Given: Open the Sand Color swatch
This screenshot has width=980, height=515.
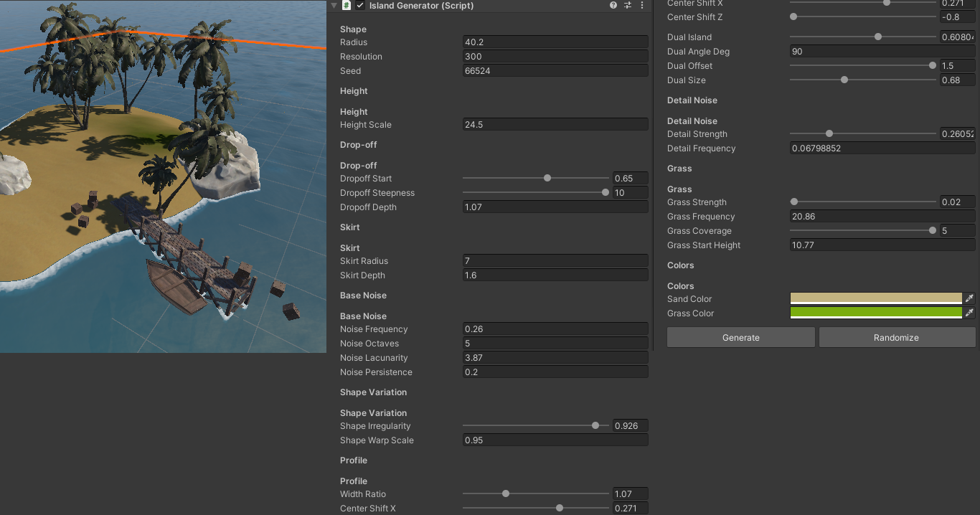Looking at the screenshot, I should point(876,298).
